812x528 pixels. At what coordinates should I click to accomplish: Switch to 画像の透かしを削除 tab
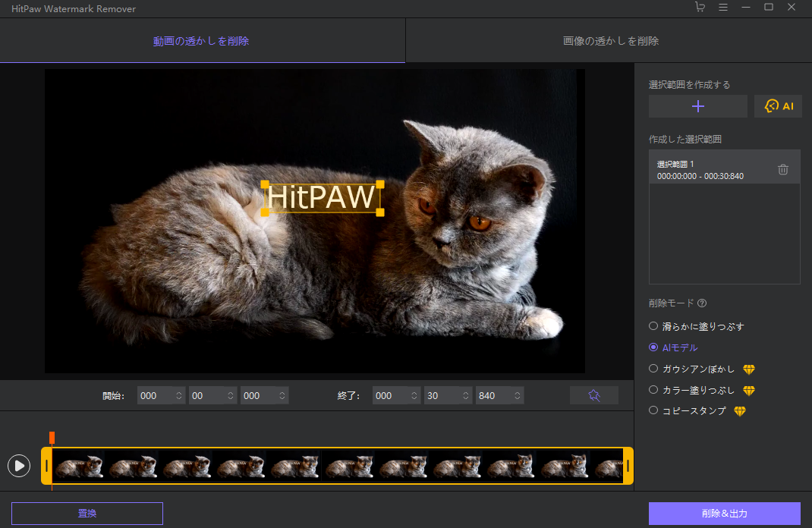[x=610, y=41]
